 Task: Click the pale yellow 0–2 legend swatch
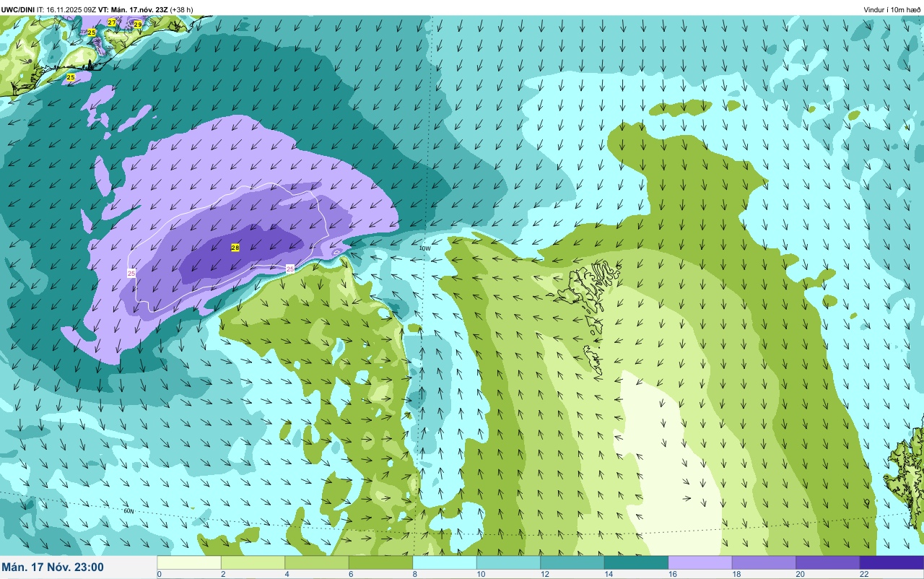tap(189, 562)
